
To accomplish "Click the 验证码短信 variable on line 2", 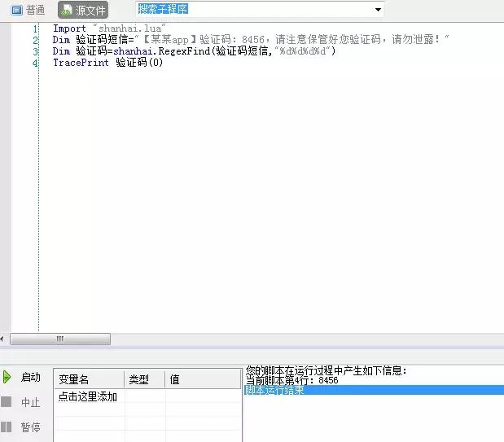I will click(x=103, y=40).
